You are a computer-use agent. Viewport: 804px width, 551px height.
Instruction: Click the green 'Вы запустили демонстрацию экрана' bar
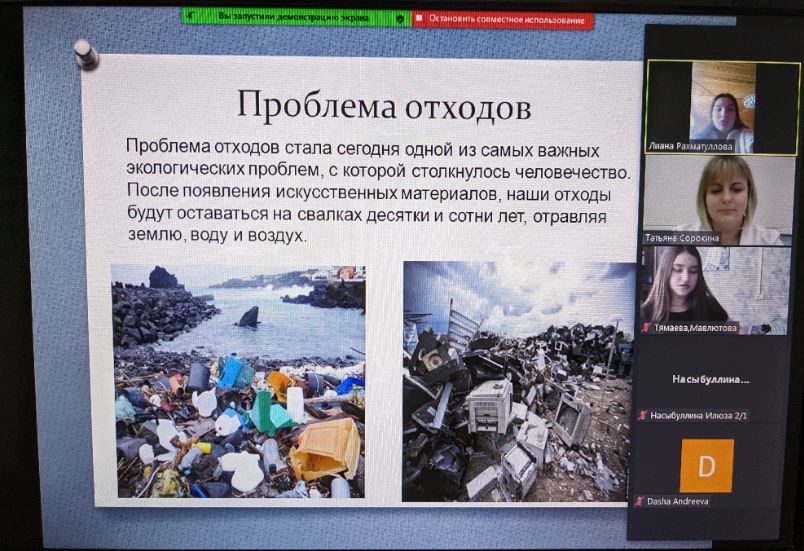(297, 17)
